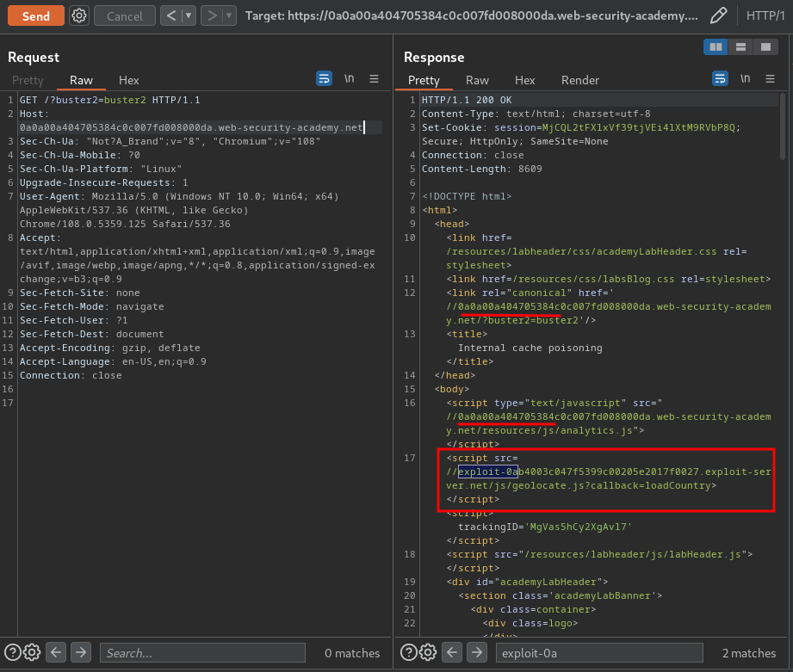Open the response Render tab
The image size is (793, 672).
(580, 80)
